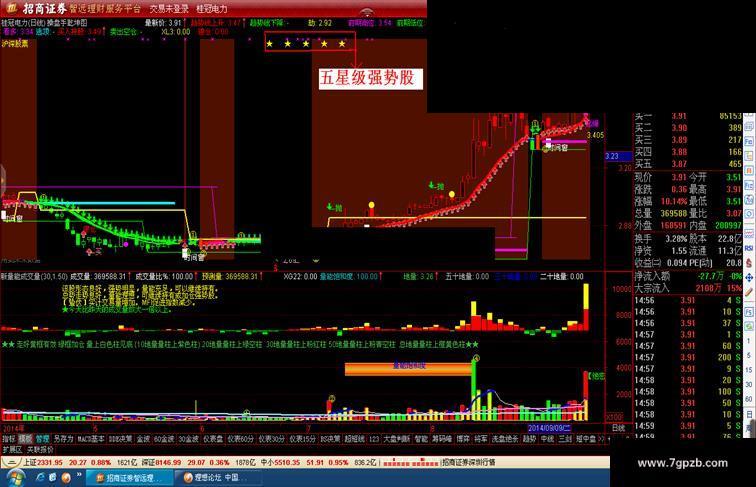756x487 pixels.
Task: Switch to the 招商证券智远理 taskbar window
Action: tap(129, 478)
